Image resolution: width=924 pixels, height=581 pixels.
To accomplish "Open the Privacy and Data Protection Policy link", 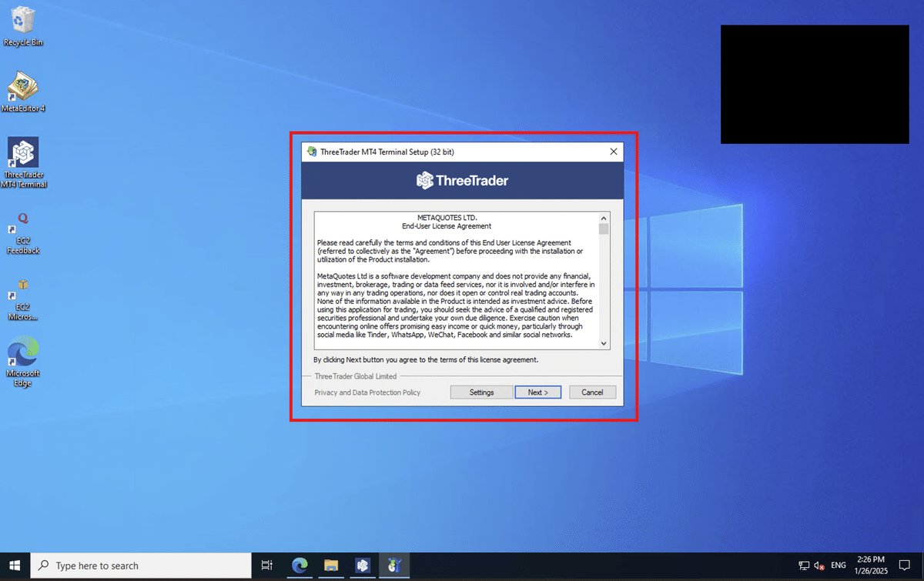I will coord(367,392).
